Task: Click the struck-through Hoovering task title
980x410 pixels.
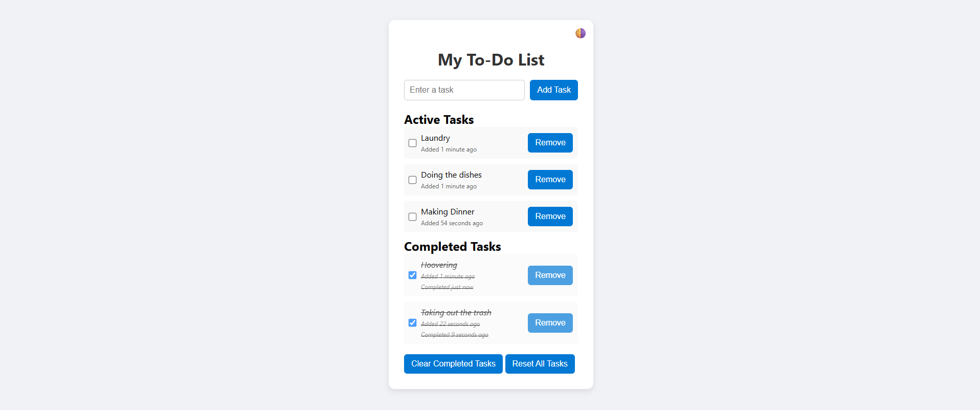Action: tap(439, 265)
